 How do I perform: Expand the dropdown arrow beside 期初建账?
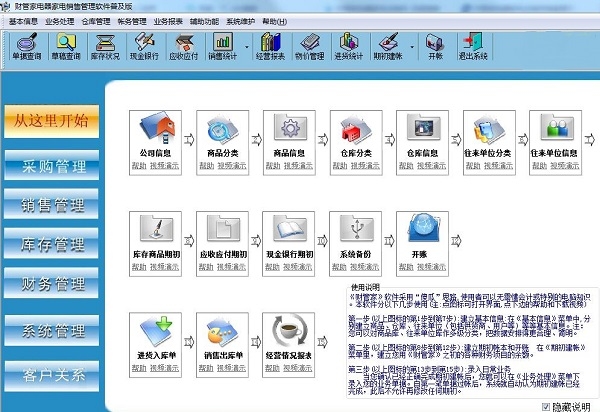point(410,46)
